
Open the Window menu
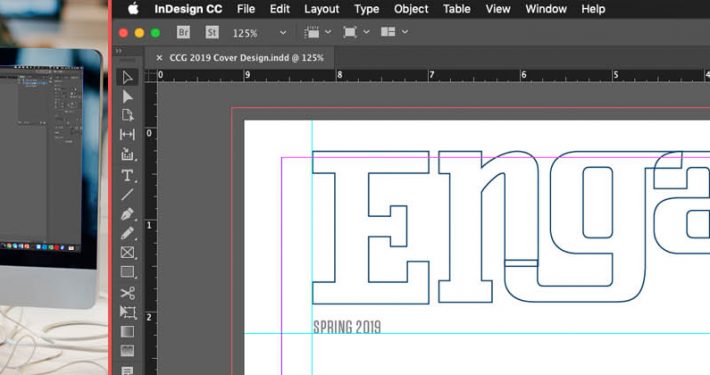546,9
